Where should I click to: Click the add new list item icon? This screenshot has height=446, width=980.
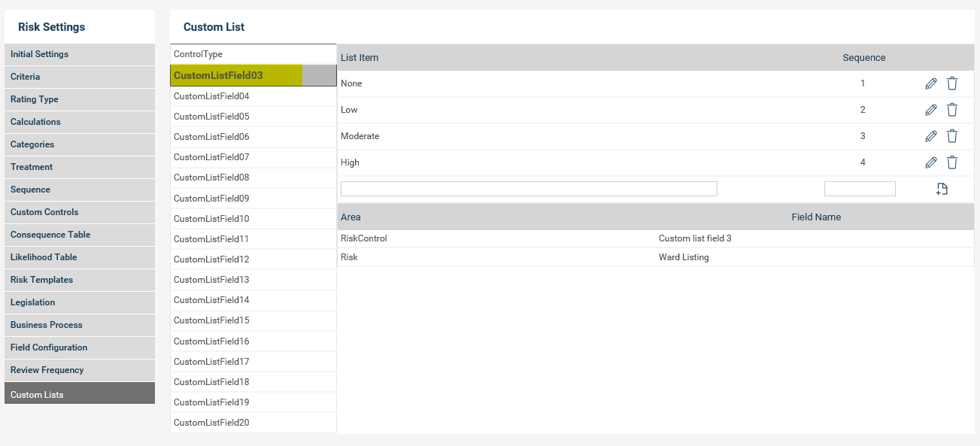click(942, 190)
